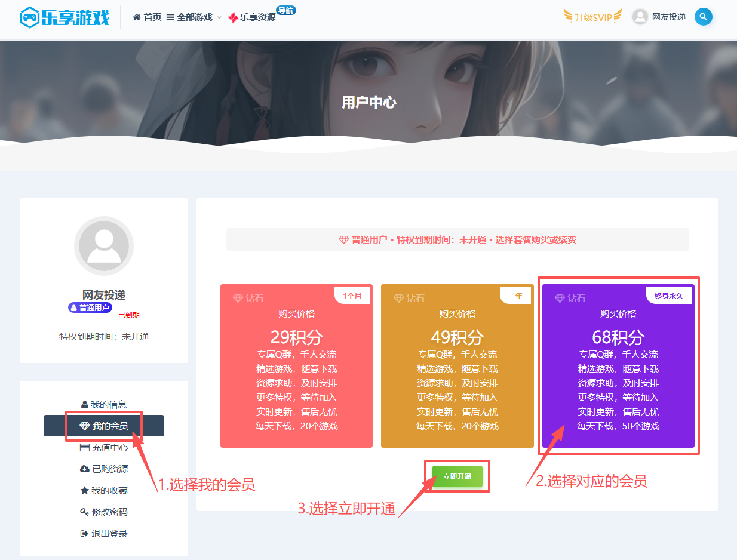Select the 一年 49积分 membership plan
This screenshot has height=560, width=737.
[x=457, y=366]
